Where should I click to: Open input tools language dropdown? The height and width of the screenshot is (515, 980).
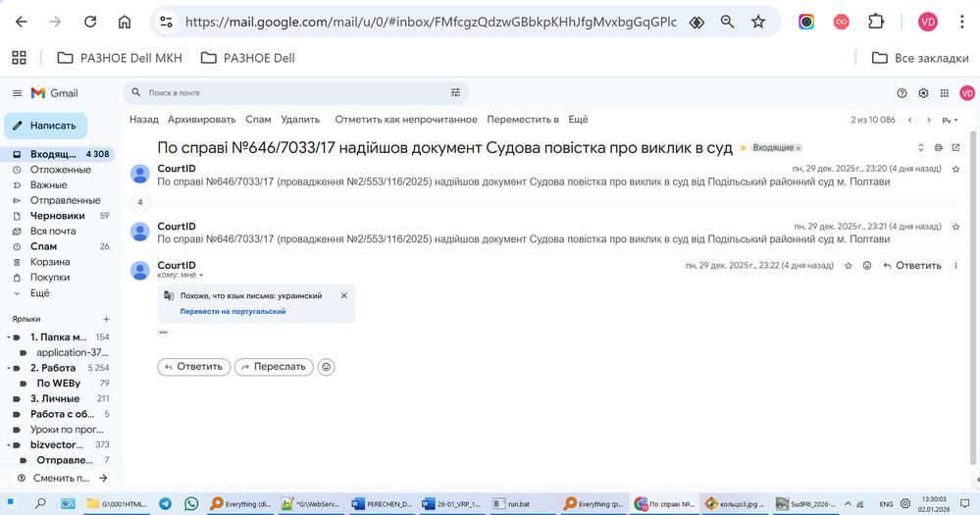(950, 120)
